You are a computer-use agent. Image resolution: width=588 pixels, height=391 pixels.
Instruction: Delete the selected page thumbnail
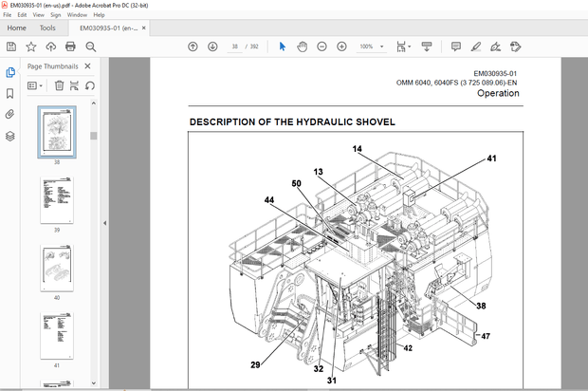59,85
